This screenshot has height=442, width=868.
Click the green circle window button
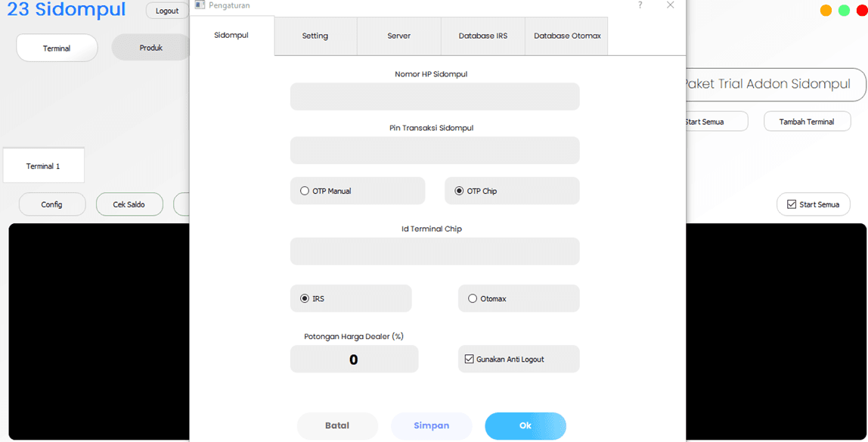tap(844, 11)
